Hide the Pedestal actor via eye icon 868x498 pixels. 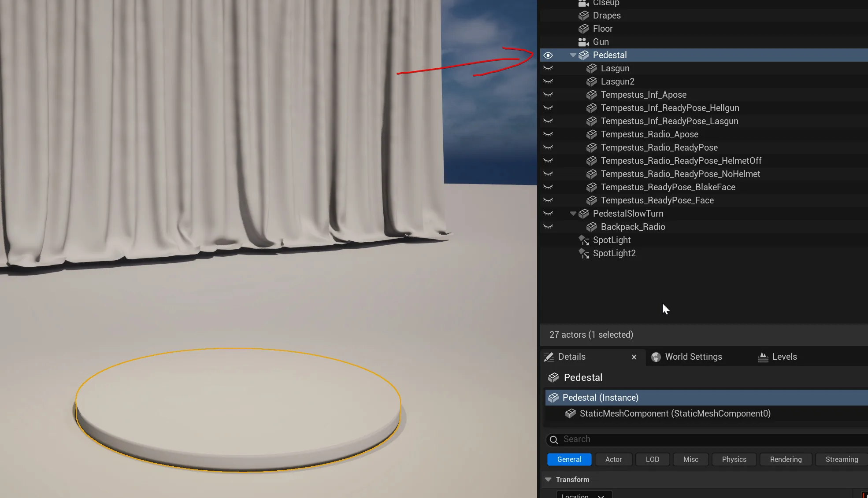tap(548, 55)
